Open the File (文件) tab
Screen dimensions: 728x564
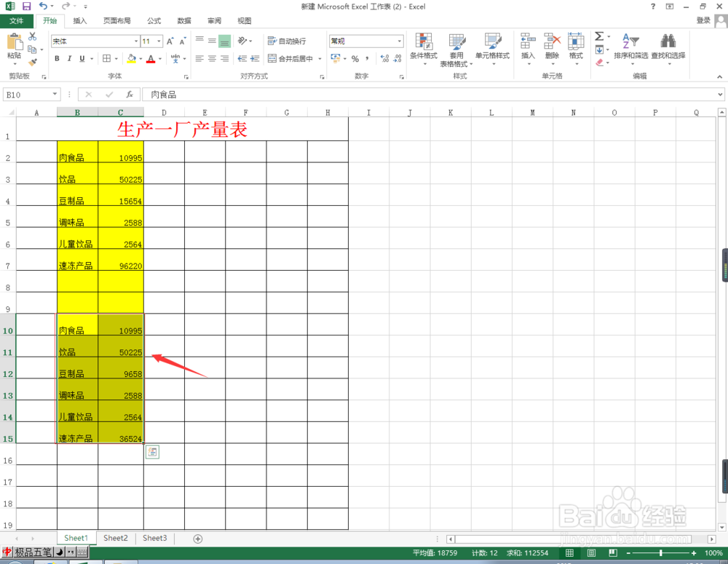[x=16, y=21]
